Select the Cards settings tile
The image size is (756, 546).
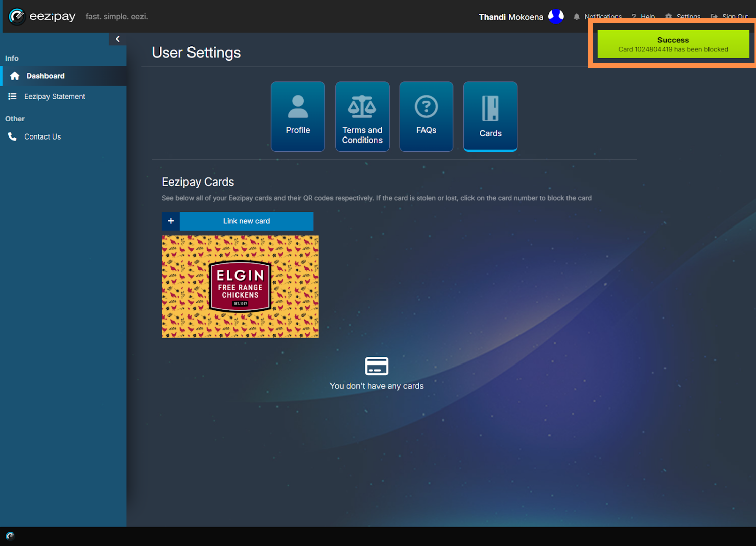tap(491, 116)
